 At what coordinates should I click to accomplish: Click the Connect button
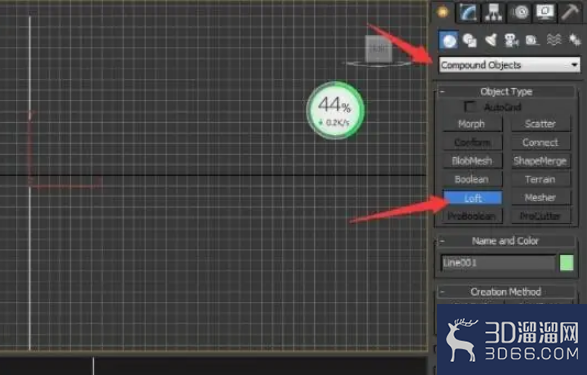pyautogui.click(x=541, y=143)
